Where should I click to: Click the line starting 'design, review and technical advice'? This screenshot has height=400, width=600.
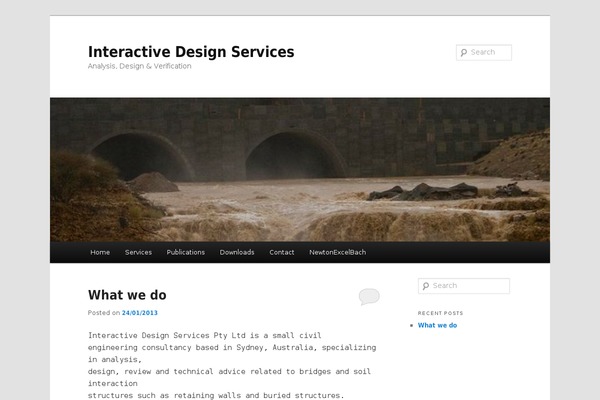pyautogui.click(x=229, y=371)
